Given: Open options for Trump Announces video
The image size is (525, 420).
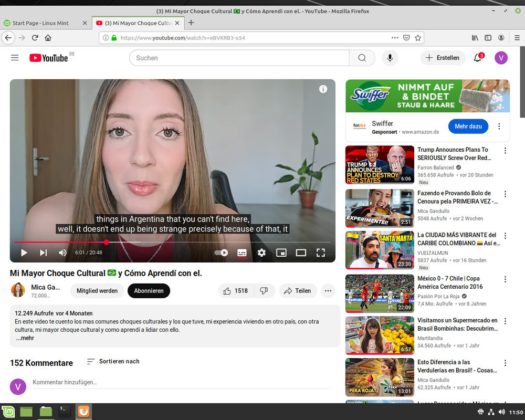Looking at the screenshot, I should click(505, 150).
